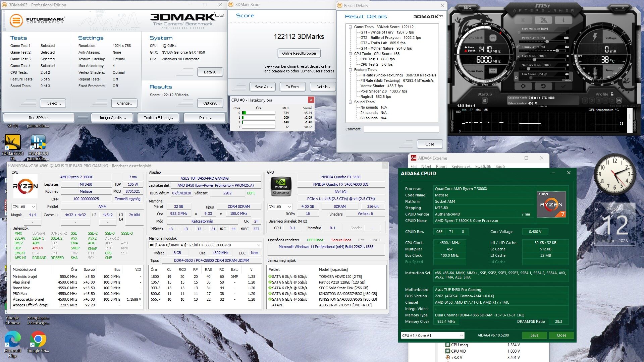Open the 3DMark2001 SE desktop shortcut
Screen dimensions: 644x362
click(12, 147)
